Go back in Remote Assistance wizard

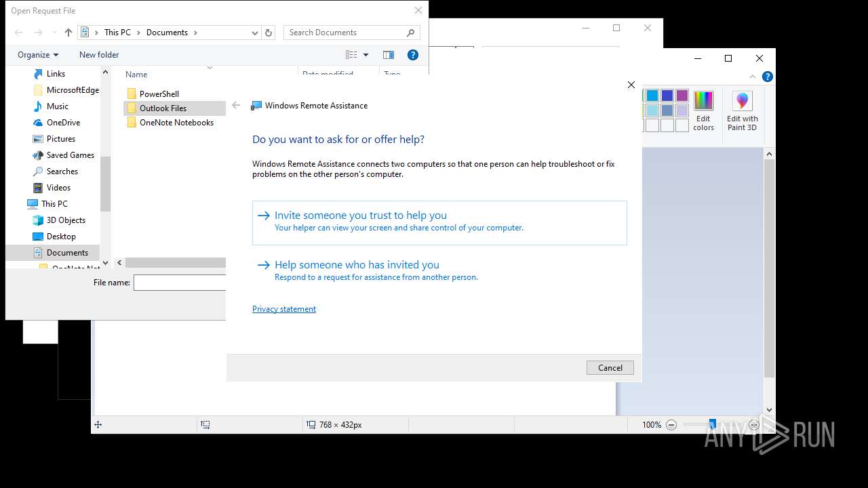coord(236,105)
